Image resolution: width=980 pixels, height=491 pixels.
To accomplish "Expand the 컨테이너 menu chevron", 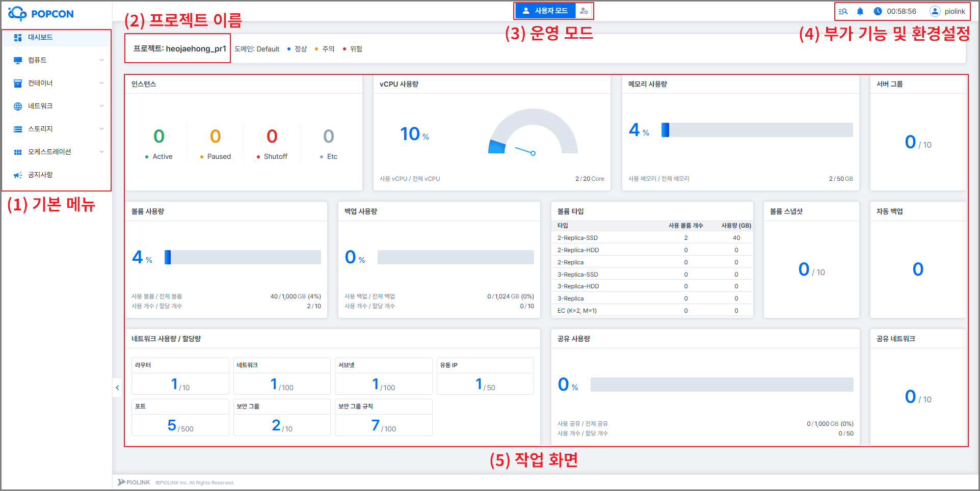I will (x=101, y=83).
